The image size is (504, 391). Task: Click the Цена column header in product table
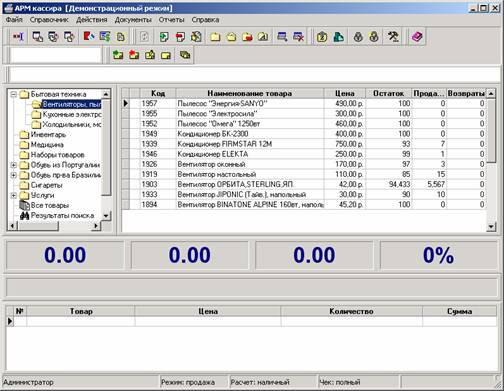[345, 93]
